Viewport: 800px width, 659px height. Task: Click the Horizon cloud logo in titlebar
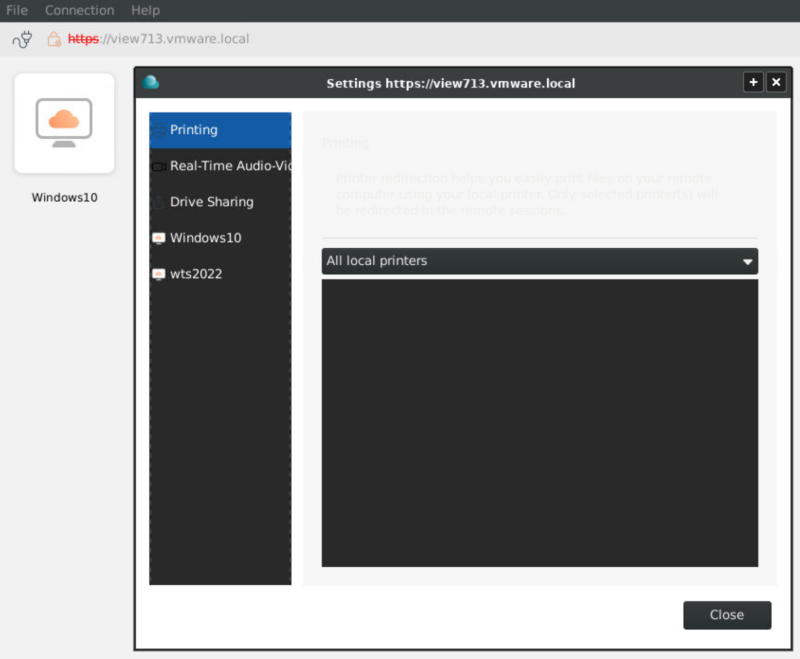[151, 83]
